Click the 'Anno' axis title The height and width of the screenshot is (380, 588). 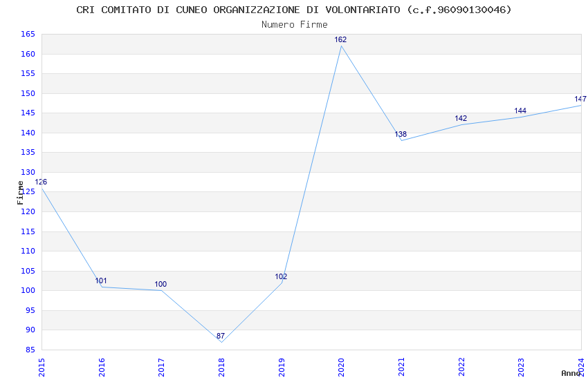pos(571,373)
